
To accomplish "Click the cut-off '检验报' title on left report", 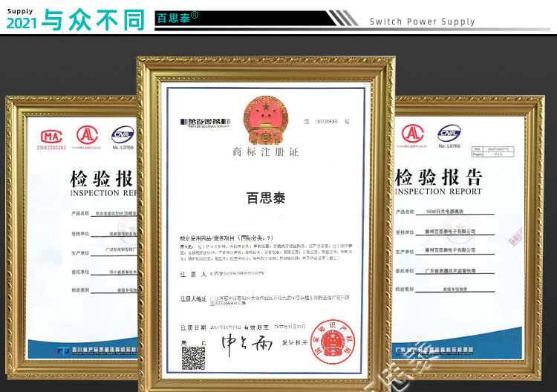I will pos(102,179).
